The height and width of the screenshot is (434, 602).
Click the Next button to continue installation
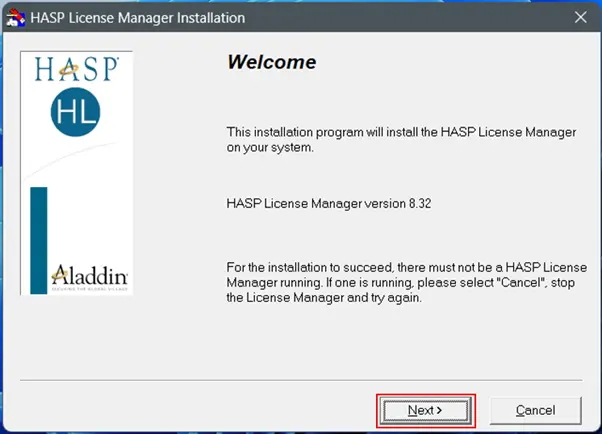click(426, 411)
